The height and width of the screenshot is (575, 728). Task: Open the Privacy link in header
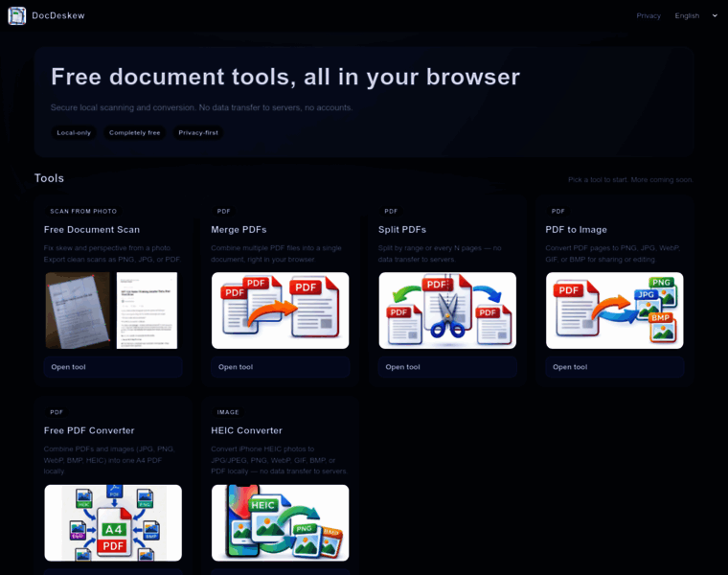648,15
